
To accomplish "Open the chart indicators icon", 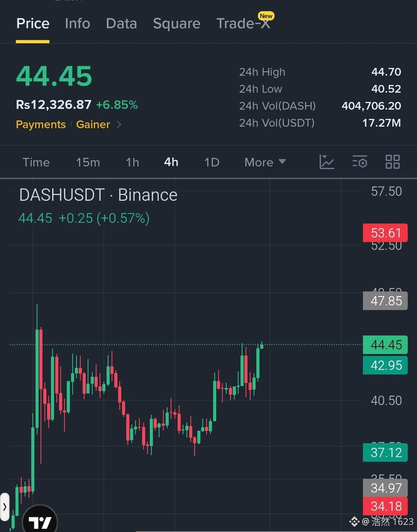I will pyautogui.click(x=327, y=162).
